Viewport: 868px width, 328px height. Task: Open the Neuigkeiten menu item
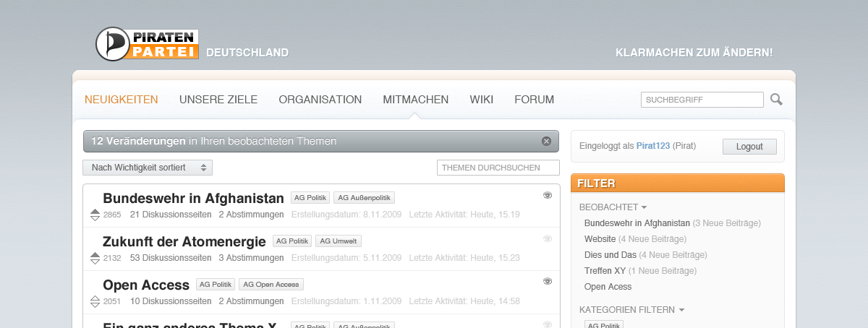click(x=121, y=100)
